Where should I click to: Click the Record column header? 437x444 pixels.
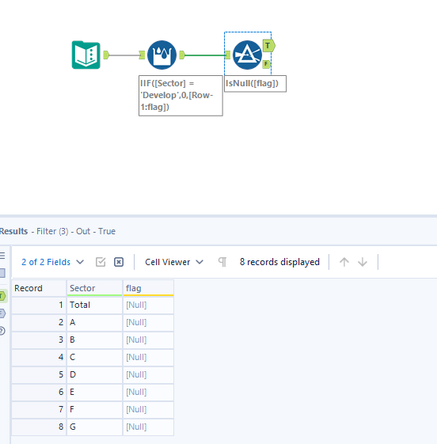click(39, 288)
